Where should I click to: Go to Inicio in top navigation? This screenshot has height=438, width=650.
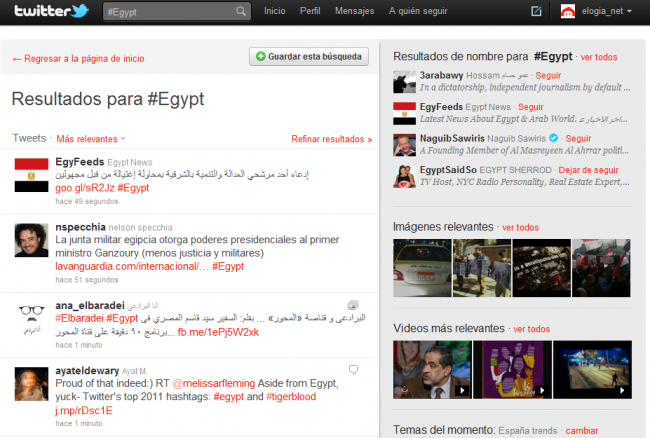274,11
